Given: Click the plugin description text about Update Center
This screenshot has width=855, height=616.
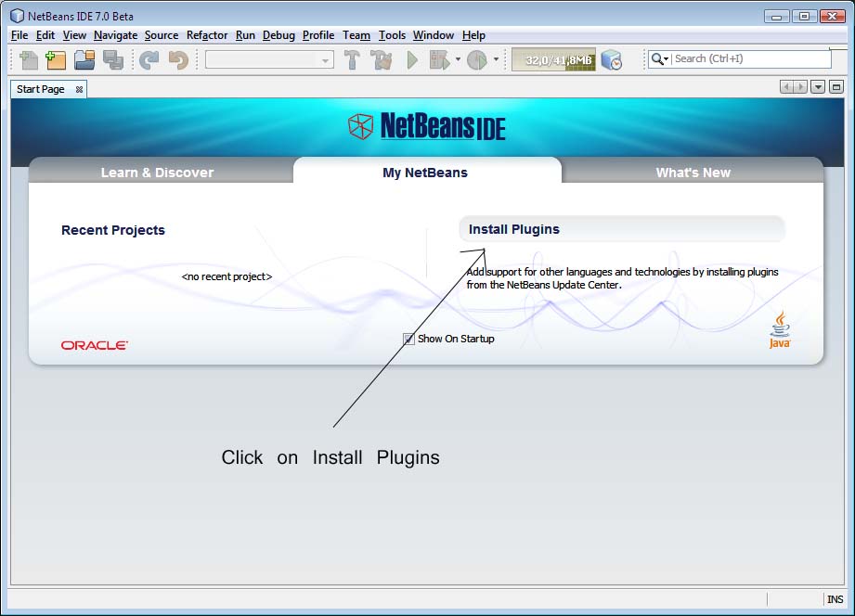Looking at the screenshot, I should 622,278.
